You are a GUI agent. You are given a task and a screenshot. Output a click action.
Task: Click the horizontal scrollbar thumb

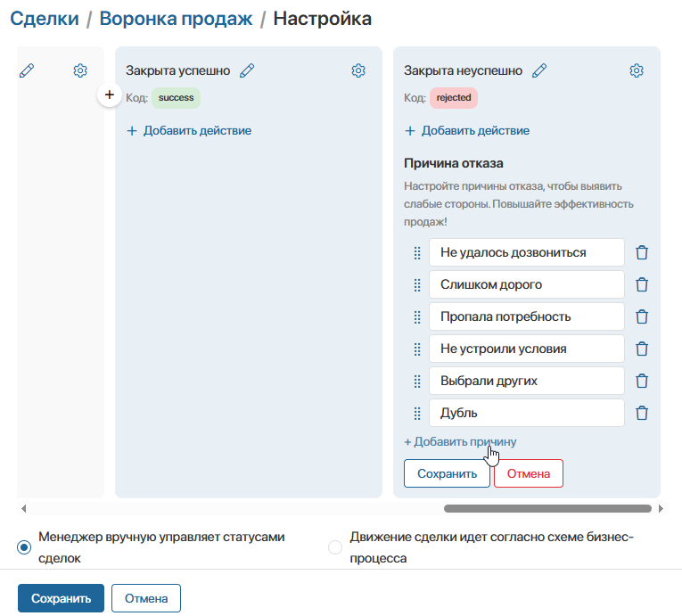tap(547, 508)
